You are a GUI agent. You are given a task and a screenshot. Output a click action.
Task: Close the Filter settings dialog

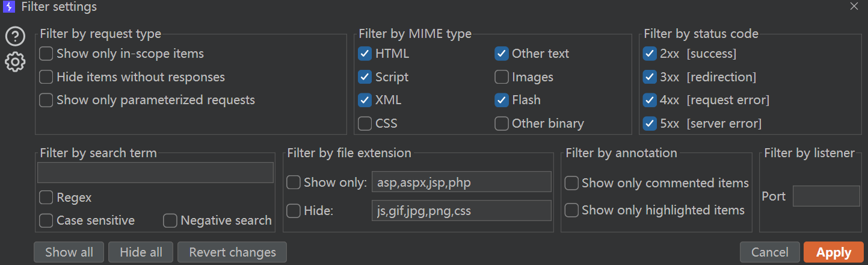[854, 7]
